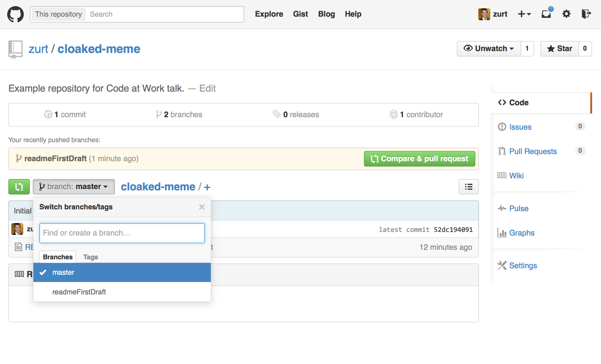Click the zurt username in header
The width and height of the screenshot is (601, 364).
(x=500, y=14)
